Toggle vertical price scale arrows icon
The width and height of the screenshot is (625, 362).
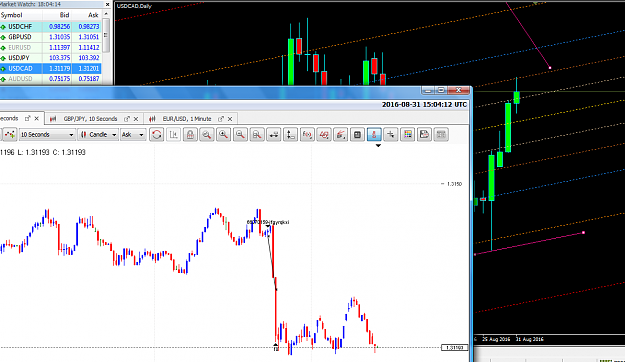(x=291, y=135)
